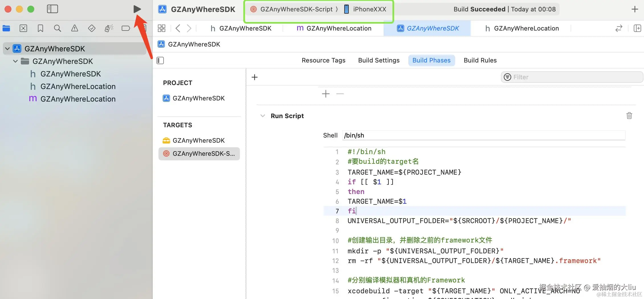Go back in editor history
Image resolution: width=644 pixels, height=299 pixels.
click(x=178, y=28)
